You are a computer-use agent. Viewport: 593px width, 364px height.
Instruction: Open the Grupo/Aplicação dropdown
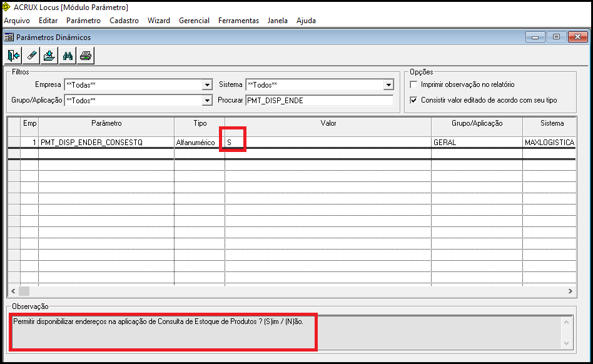(207, 100)
